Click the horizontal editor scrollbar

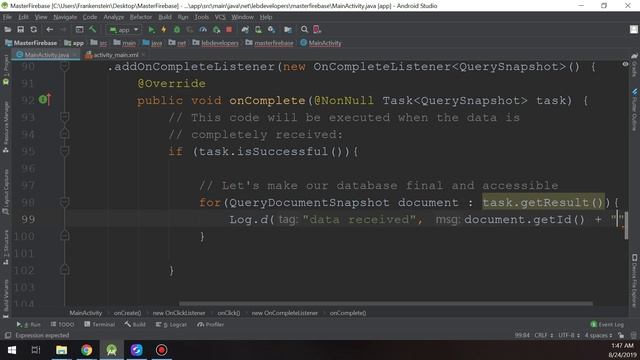pos(386,304)
